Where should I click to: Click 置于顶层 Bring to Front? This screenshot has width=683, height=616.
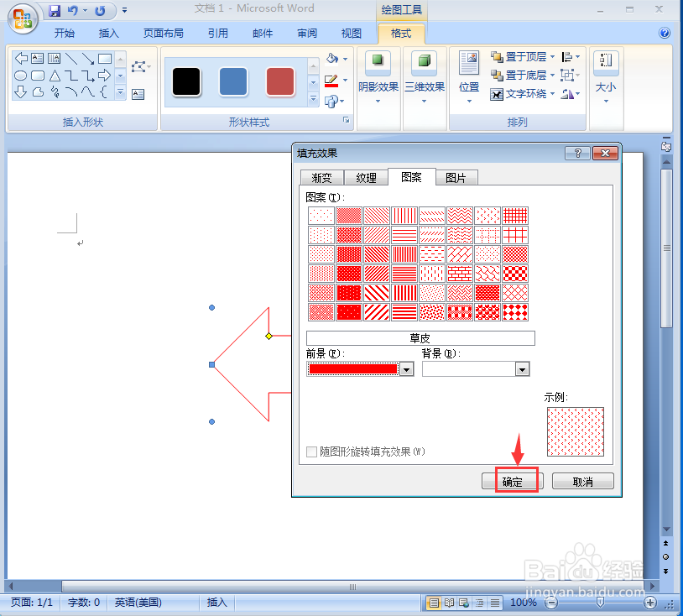tap(519, 56)
